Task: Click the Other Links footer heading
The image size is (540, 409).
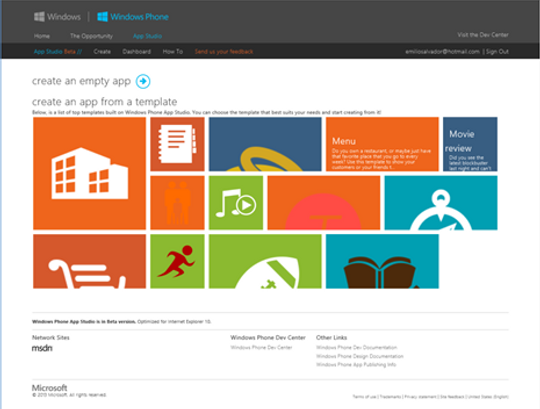Action: 332,337
